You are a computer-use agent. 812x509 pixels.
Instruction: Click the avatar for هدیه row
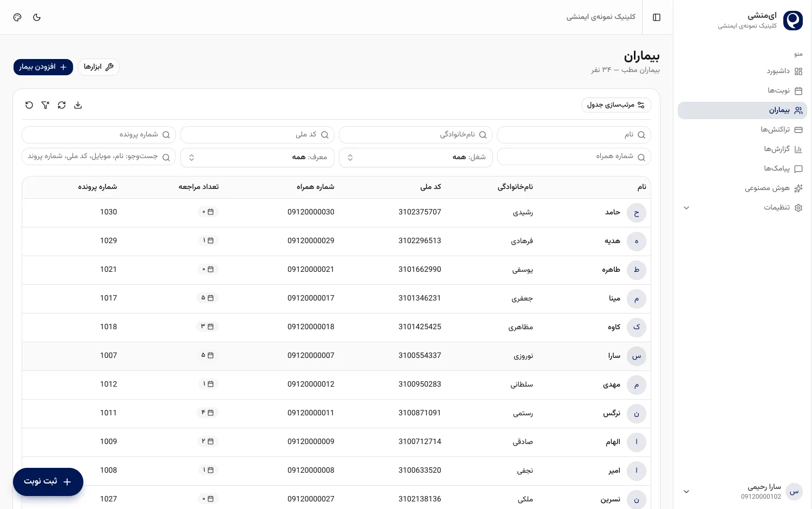click(637, 242)
